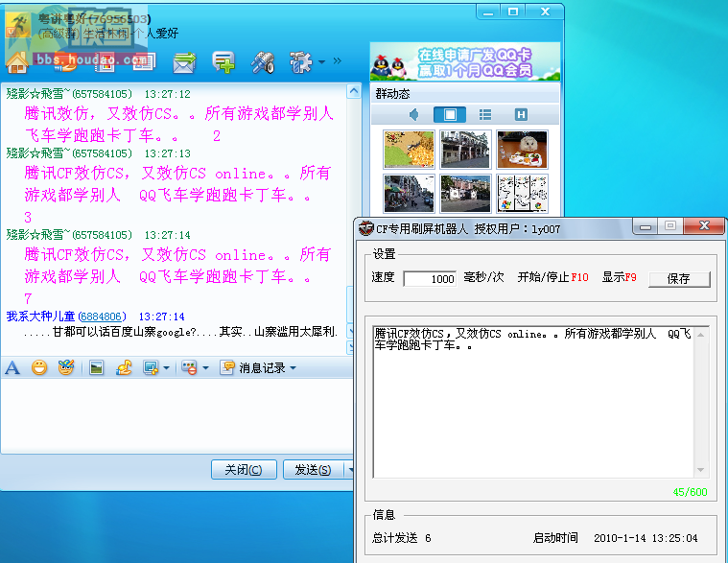Screen dimensions: 728x563
Task: Open the group bulletin board icon
Action: point(144,62)
